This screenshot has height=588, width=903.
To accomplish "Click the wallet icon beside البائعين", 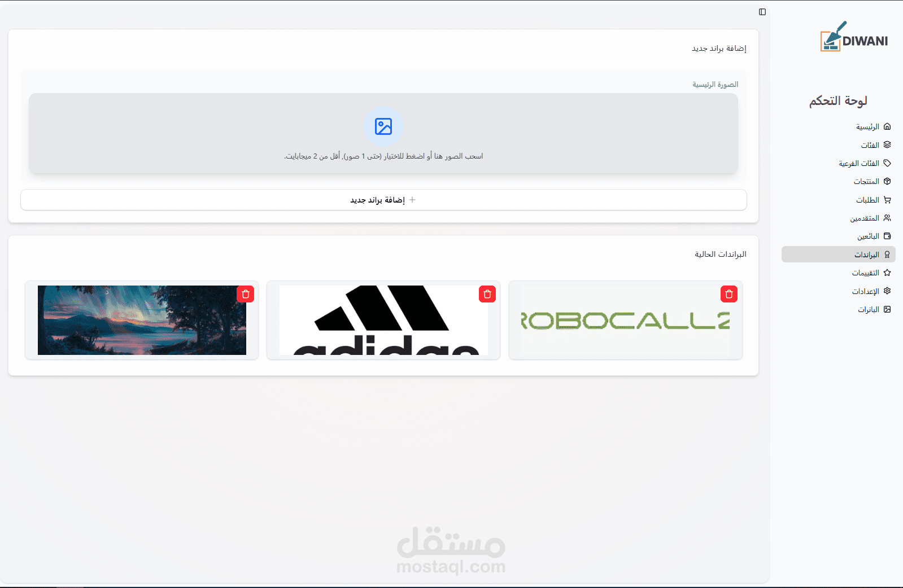I will (887, 236).
